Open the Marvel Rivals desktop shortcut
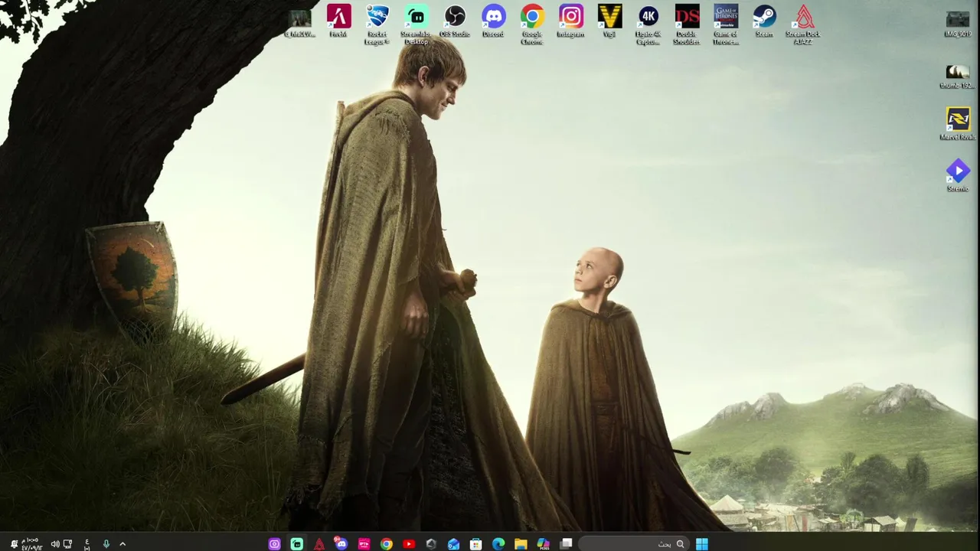980x551 pixels. point(958,124)
